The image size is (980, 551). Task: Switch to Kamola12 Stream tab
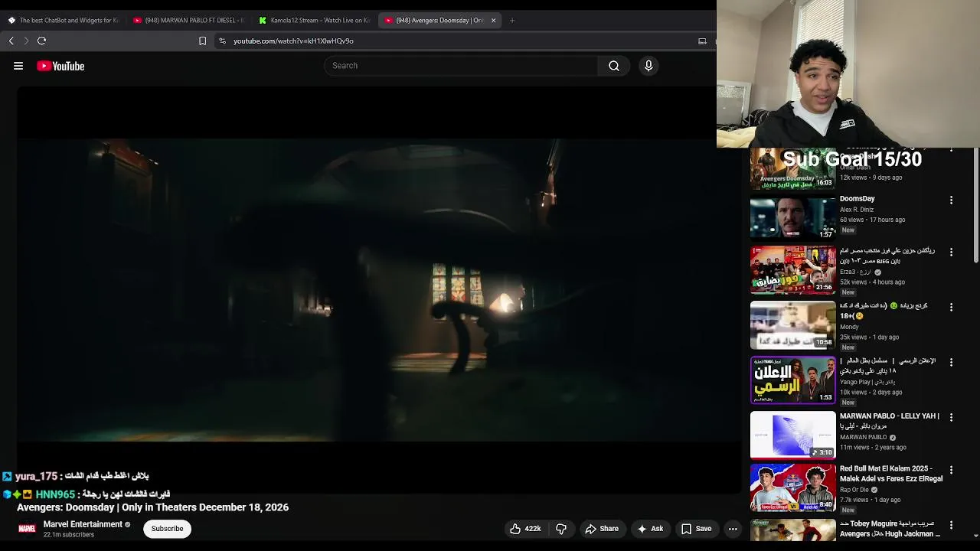click(315, 21)
